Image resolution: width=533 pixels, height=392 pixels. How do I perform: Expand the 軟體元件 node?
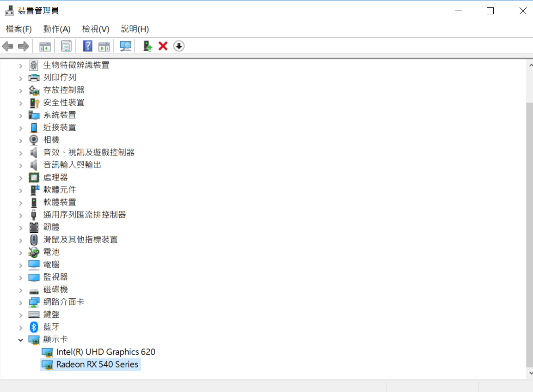pos(20,190)
